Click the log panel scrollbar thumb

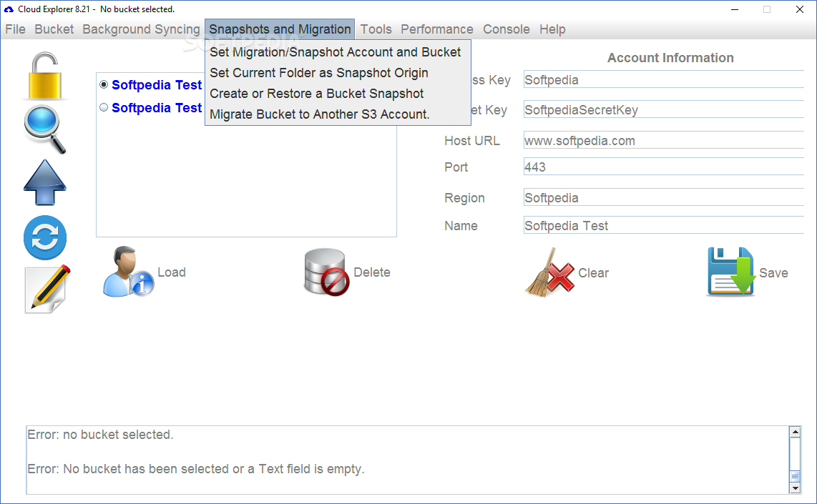click(x=795, y=476)
